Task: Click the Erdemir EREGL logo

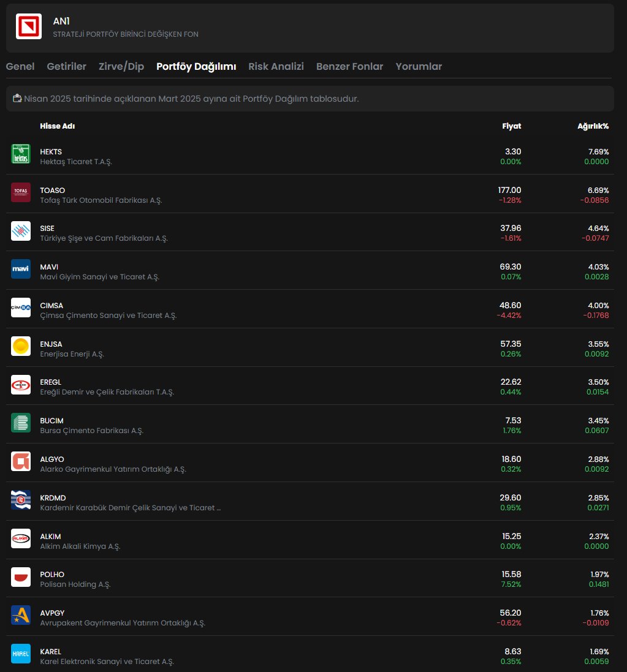Action: 21,385
